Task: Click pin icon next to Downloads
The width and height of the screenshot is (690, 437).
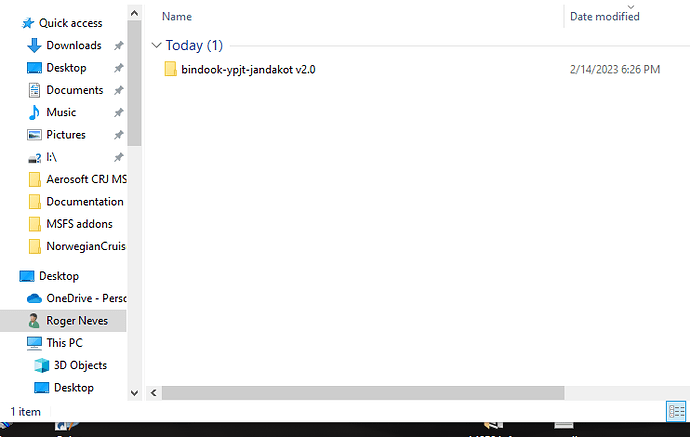Action: point(118,45)
